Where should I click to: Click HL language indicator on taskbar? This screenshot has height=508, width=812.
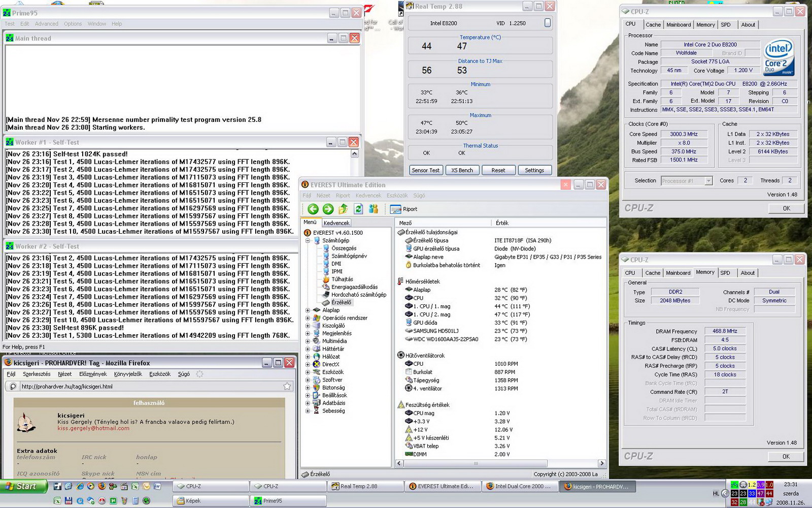(716, 493)
